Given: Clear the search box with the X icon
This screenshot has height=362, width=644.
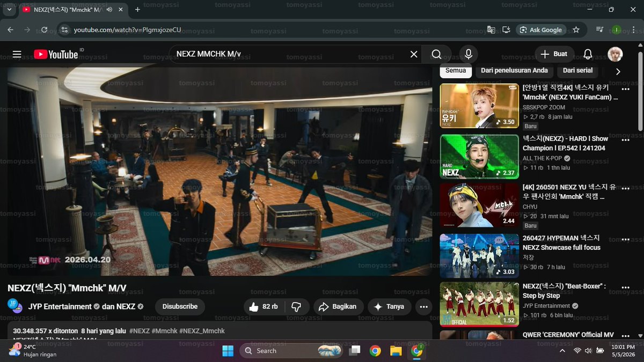Looking at the screenshot, I should pyautogui.click(x=414, y=54).
